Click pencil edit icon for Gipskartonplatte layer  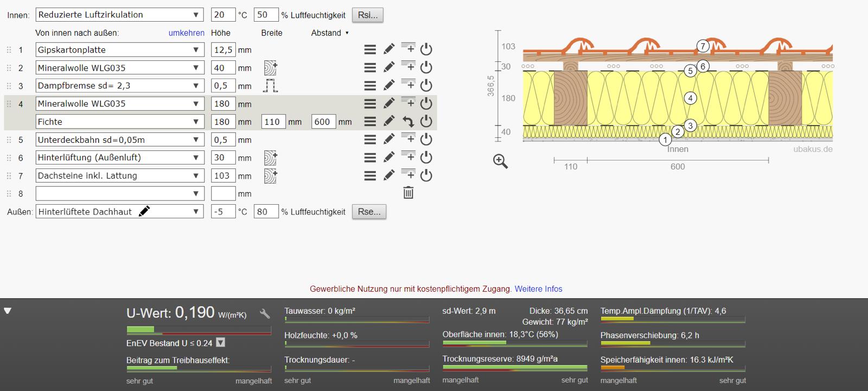(389, 49)
